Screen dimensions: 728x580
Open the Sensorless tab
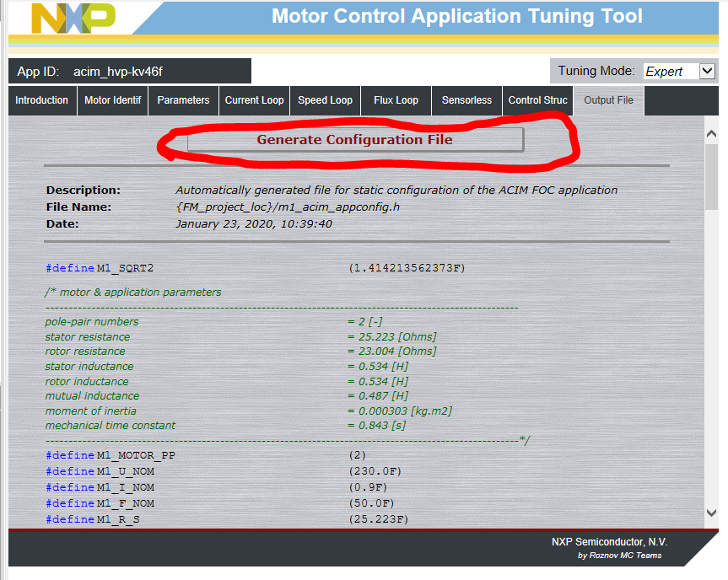click(x=467, y=100)
